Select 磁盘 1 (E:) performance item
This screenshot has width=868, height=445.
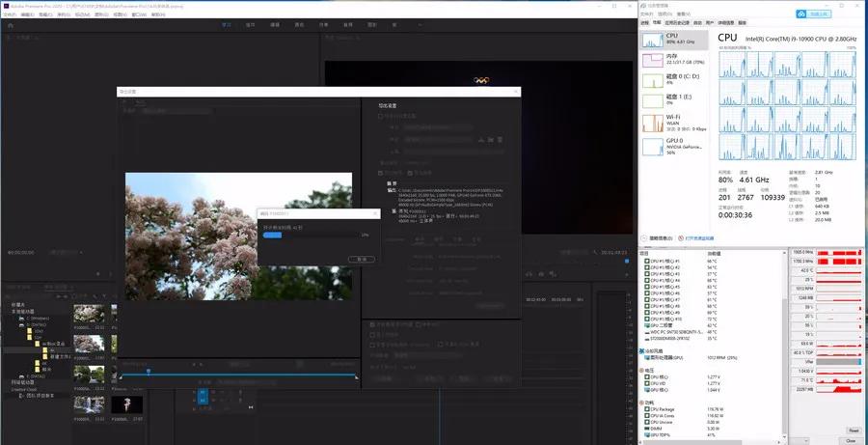tap(675, 99)
